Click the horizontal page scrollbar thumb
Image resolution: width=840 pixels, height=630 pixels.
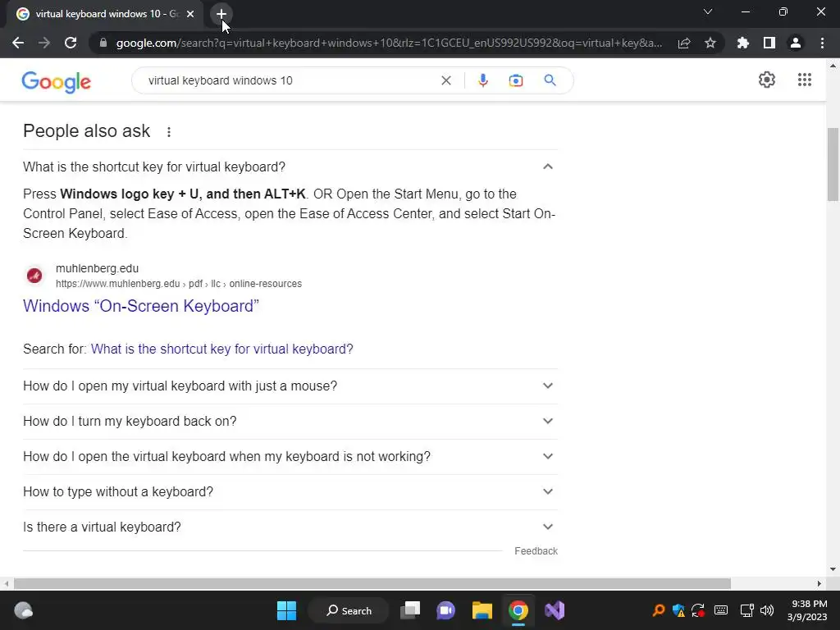(372, 583)
